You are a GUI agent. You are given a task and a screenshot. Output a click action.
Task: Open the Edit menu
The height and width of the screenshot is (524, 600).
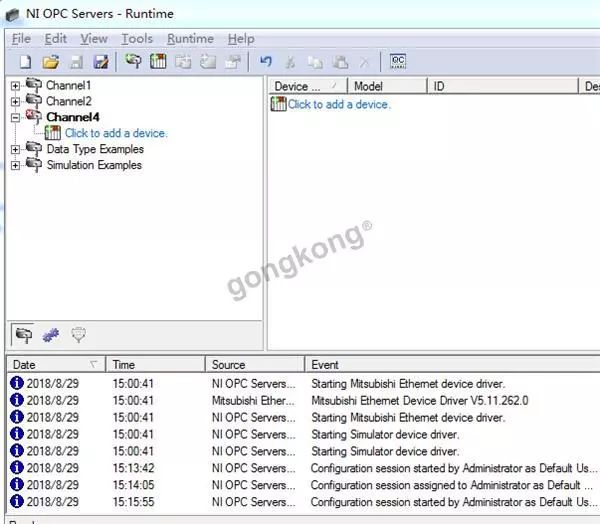coord(55,39)
